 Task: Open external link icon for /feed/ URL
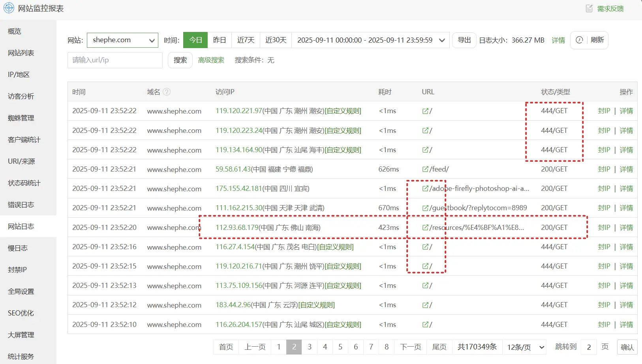425,169
